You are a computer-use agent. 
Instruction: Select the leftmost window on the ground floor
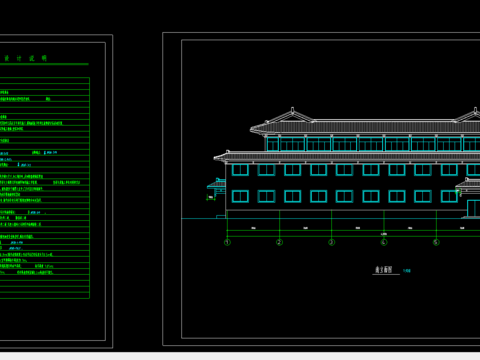point(240,196)
